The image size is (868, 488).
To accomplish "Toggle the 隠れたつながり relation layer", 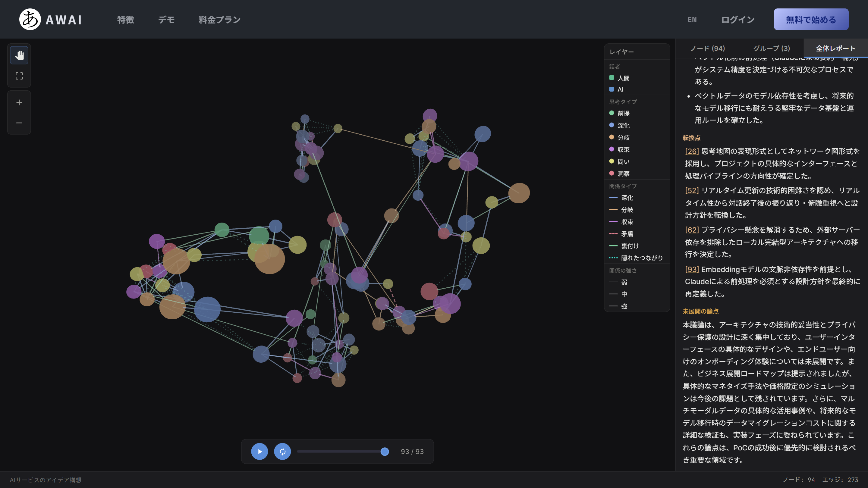I will [x=636, y=258].
